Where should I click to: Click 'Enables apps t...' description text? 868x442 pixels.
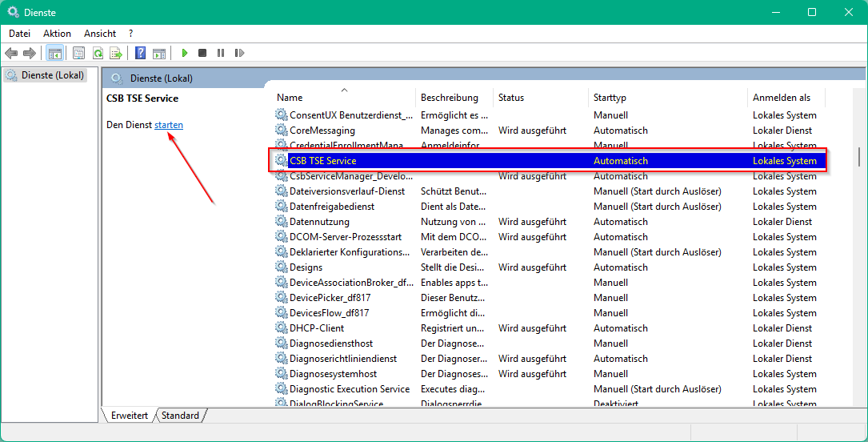(x=454, y=283)
